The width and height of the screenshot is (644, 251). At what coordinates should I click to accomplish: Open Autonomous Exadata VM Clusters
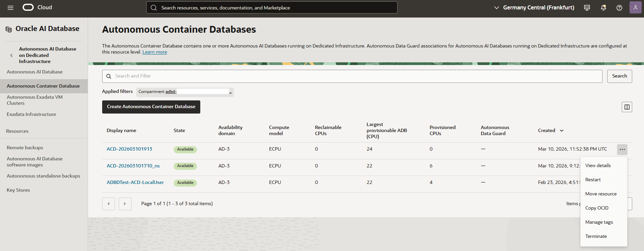coord(35,100)
